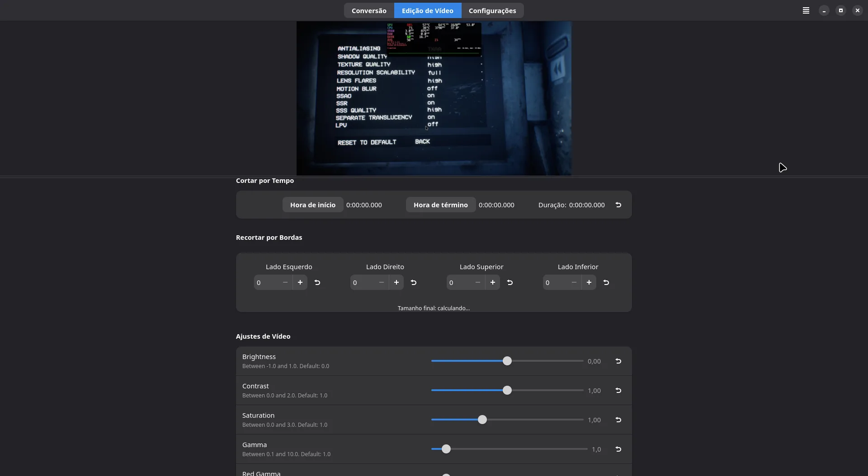The image size is (868, 476).
Task: Focus the Lado Esquerdo value field
Action: (266, 283)
